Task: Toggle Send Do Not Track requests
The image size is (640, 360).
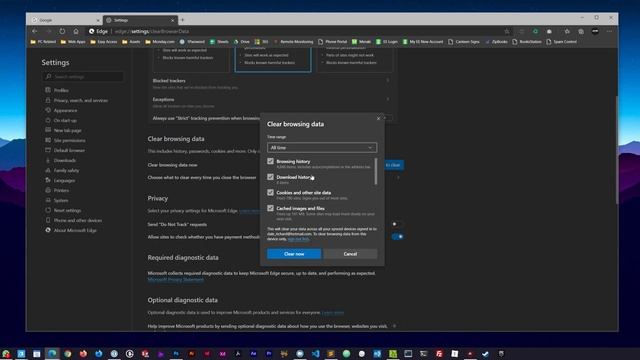Action: pos(397,224)
